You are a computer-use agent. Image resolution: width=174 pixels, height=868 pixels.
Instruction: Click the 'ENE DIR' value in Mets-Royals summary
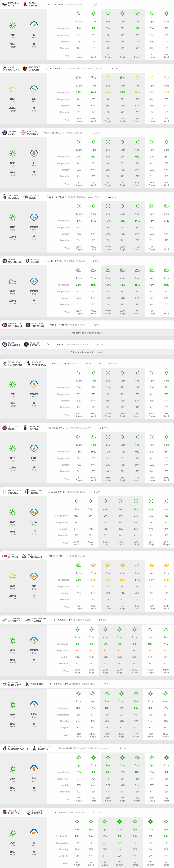coord(34,459)
